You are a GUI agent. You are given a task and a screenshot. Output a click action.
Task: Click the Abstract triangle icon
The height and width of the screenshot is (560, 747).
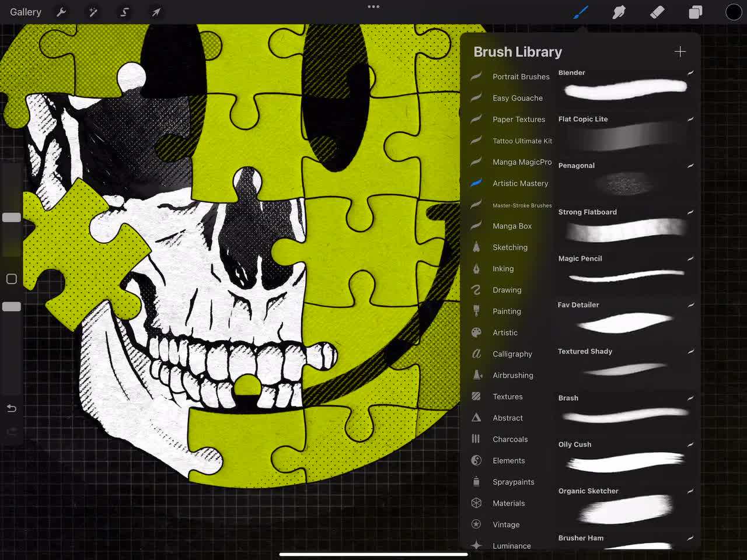click(x=476, y=418)
